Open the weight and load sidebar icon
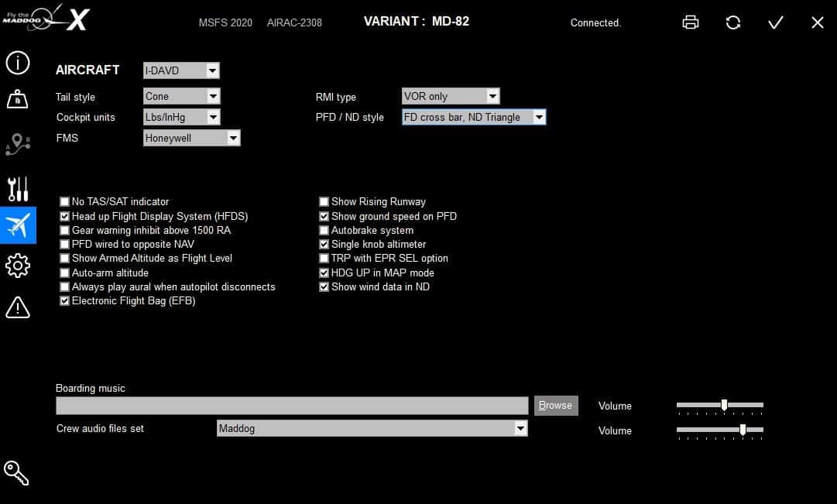This screenshot has height=504, width=837. point(17,99)
